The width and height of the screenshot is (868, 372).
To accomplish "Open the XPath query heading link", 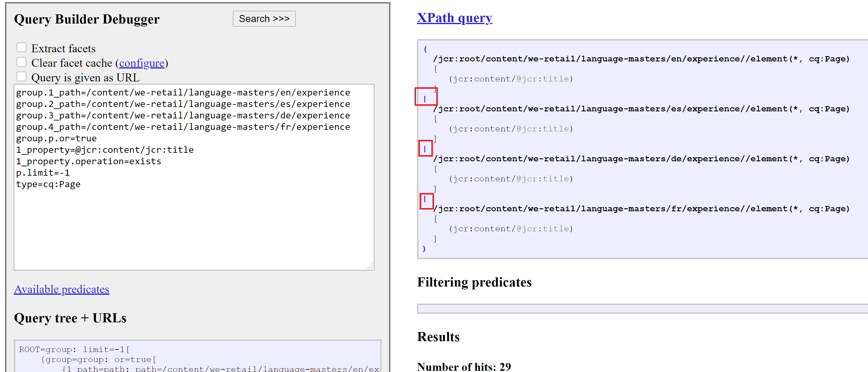I will (x=454, y=18).
